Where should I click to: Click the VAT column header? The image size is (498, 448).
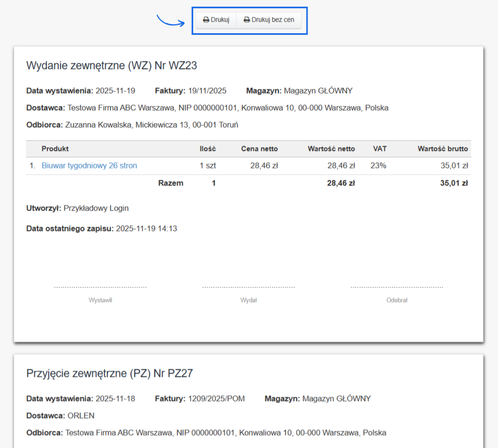[x=379, y=149]
